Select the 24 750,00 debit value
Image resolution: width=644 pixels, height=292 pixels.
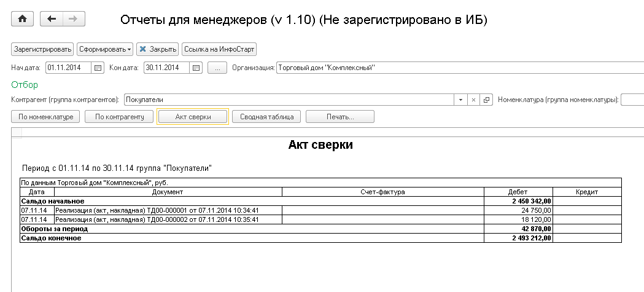(518, 210)
